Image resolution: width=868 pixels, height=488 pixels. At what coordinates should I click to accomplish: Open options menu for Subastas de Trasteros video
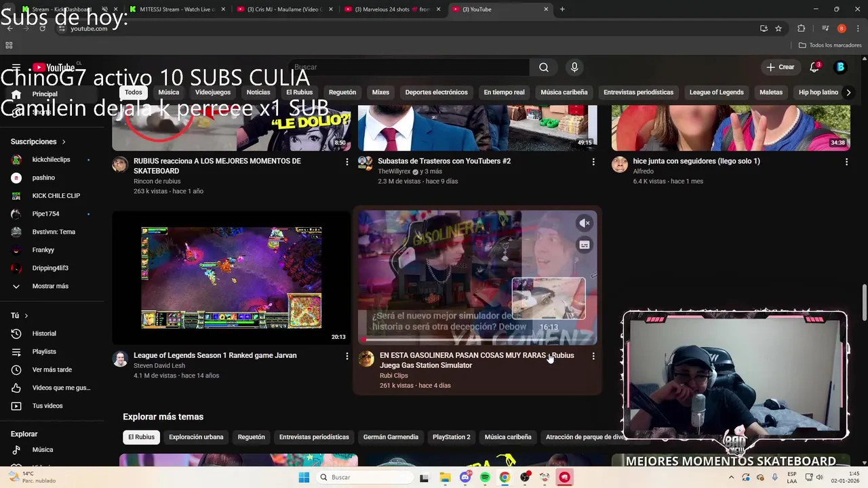593,161
